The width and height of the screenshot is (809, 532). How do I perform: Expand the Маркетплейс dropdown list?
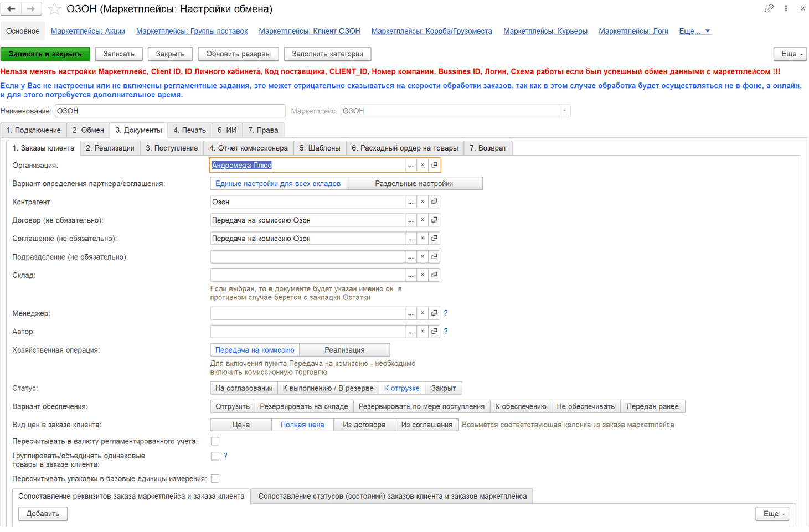564,111
